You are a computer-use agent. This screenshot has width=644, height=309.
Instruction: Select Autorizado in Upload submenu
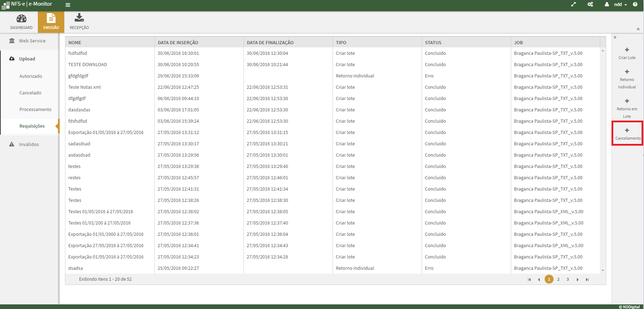[x=31, y=76]
